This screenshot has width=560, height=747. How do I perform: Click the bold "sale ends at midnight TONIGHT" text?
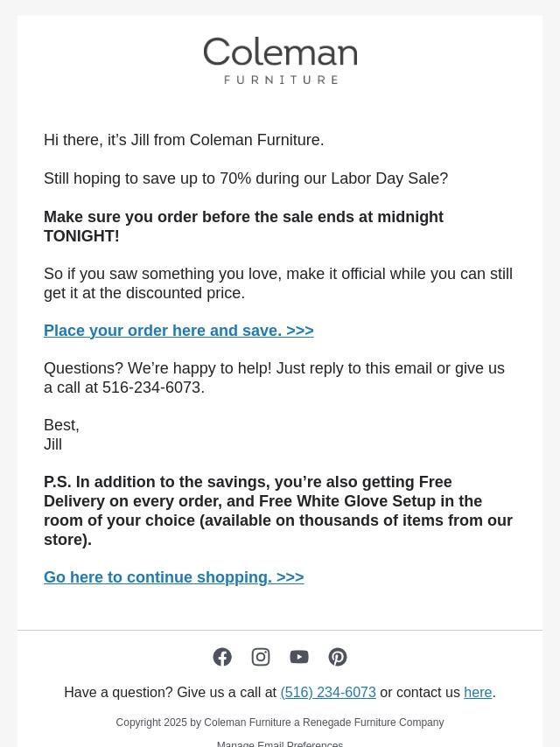pyautogui.click(x=243, y=227)
